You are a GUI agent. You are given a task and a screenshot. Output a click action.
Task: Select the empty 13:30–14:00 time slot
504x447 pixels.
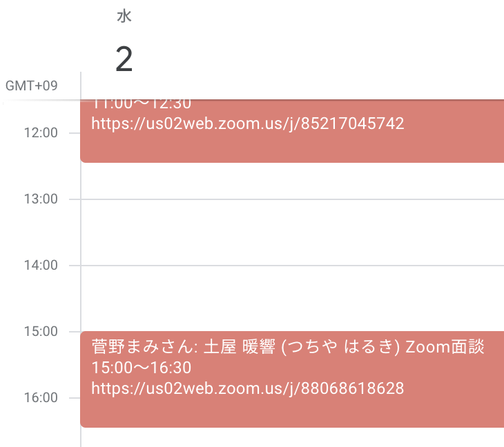coord(292,249)
